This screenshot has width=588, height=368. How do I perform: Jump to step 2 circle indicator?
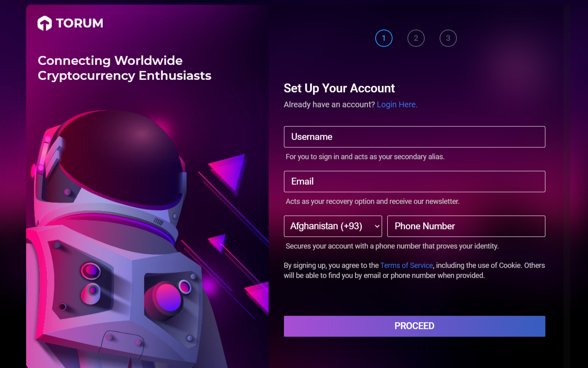pyautogui.click(x=416, y=38)
